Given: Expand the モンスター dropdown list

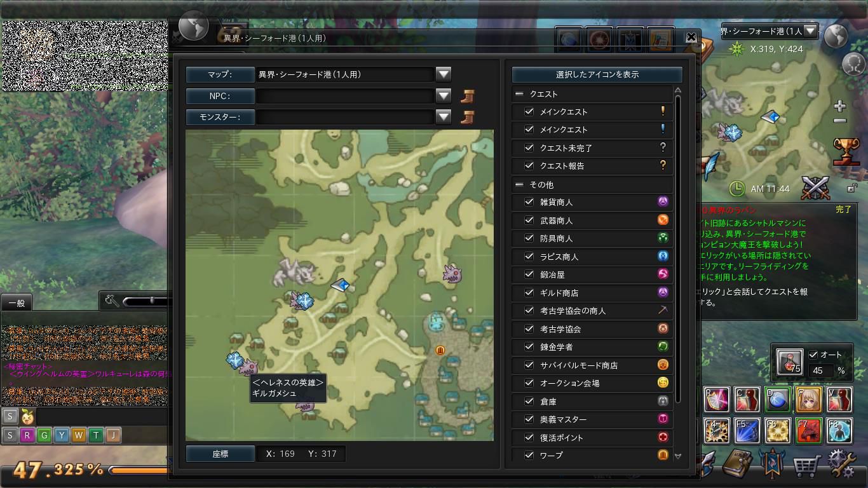Looking at the screenshot, I should [x=444, y=117].
